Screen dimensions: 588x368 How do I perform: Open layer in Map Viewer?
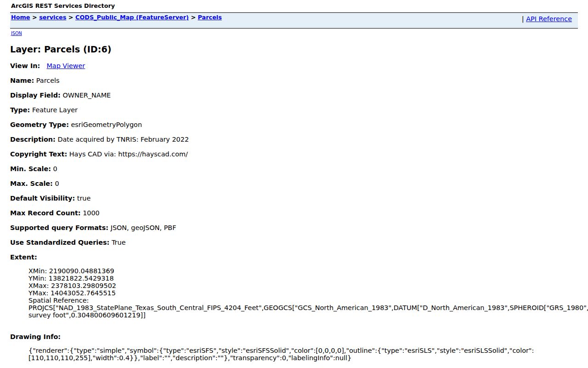[66, 66]
